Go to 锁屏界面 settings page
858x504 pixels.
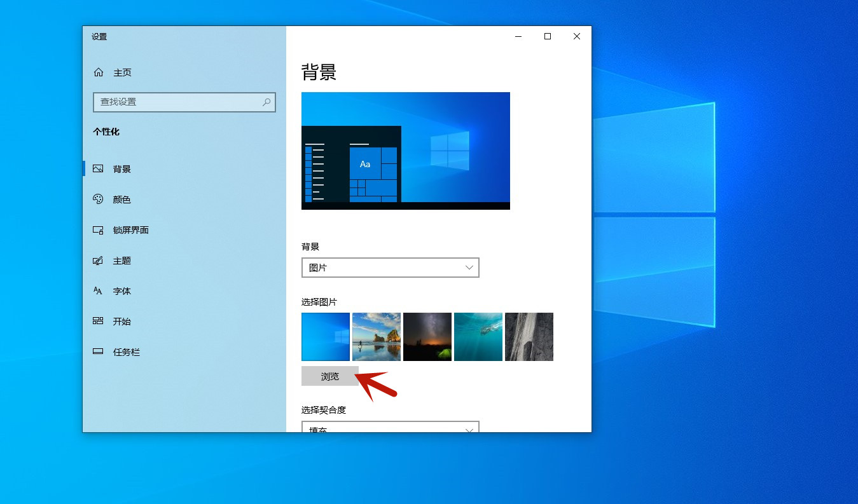[130, 230]
